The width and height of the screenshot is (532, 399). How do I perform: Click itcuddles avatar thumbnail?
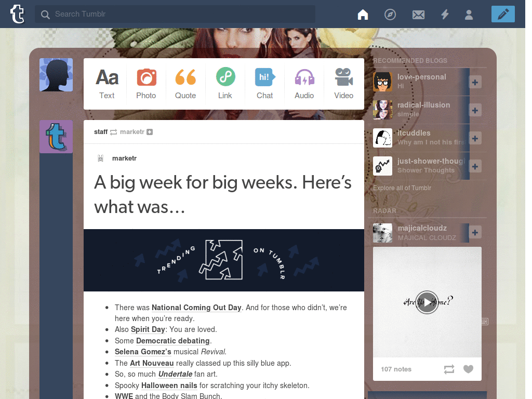(382, 138)
